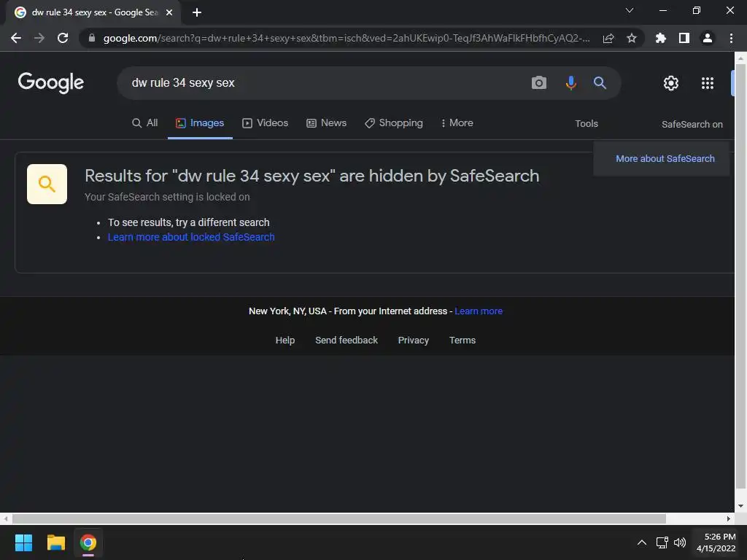Switch to the Shopping tab
747x560 pixels.
point(393,122)
